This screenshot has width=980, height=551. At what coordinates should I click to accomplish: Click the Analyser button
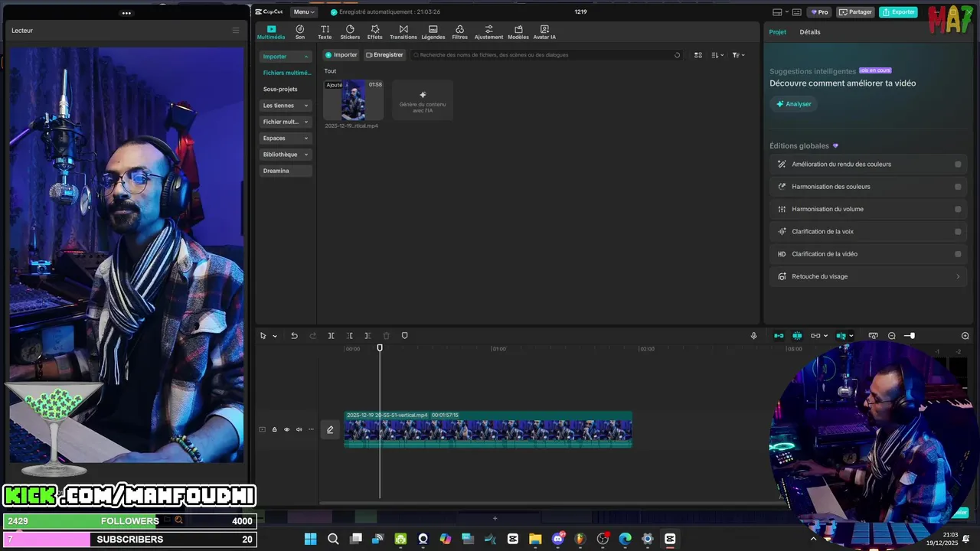point(793,104)
